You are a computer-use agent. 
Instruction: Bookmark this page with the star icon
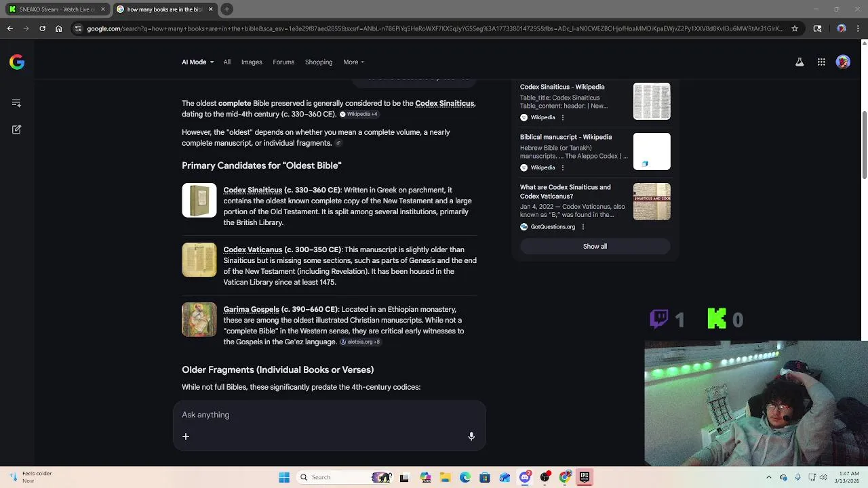click(x=795, y=28)
